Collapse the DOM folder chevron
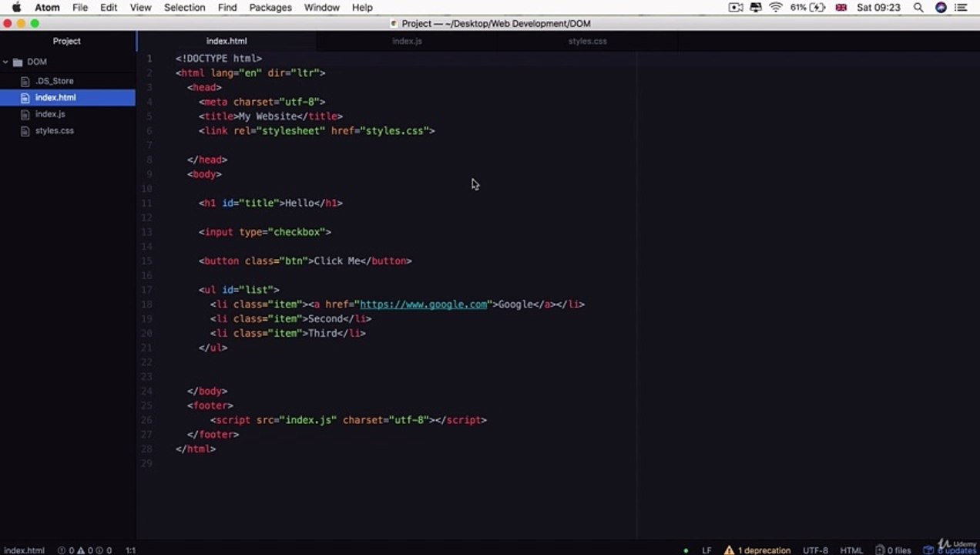The height and width of the screenshot is (555, 980). coord(5,62)
